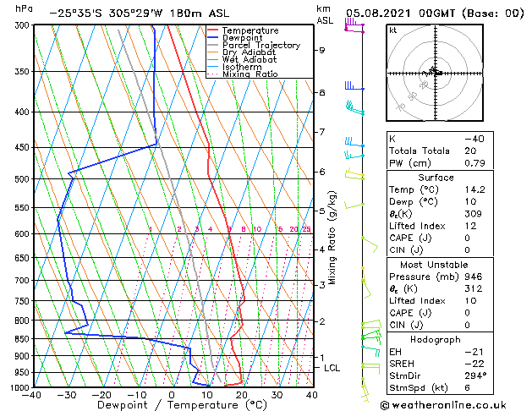Click the 'Pressure (mb)' value '946'
This screenshot has width=532, height=411.
click(474, 277)
